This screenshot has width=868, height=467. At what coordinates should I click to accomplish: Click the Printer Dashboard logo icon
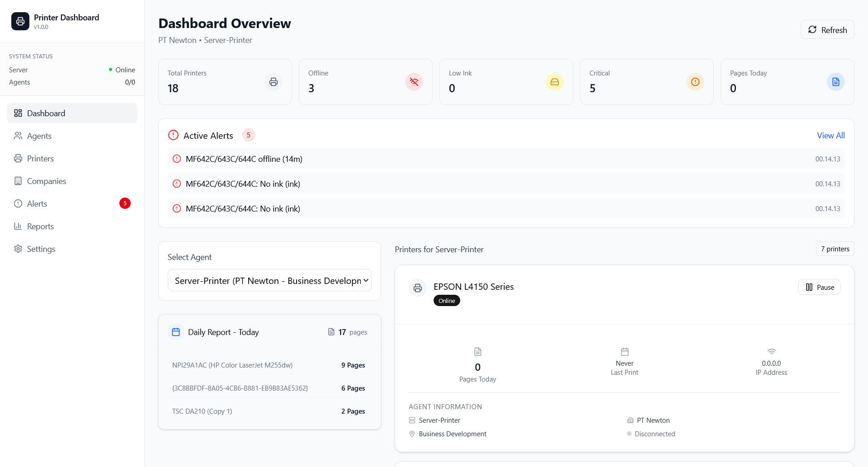20,21
